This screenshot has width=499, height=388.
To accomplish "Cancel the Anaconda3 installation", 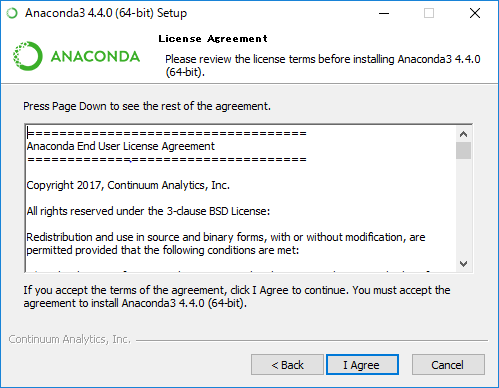I will (448, 365).
